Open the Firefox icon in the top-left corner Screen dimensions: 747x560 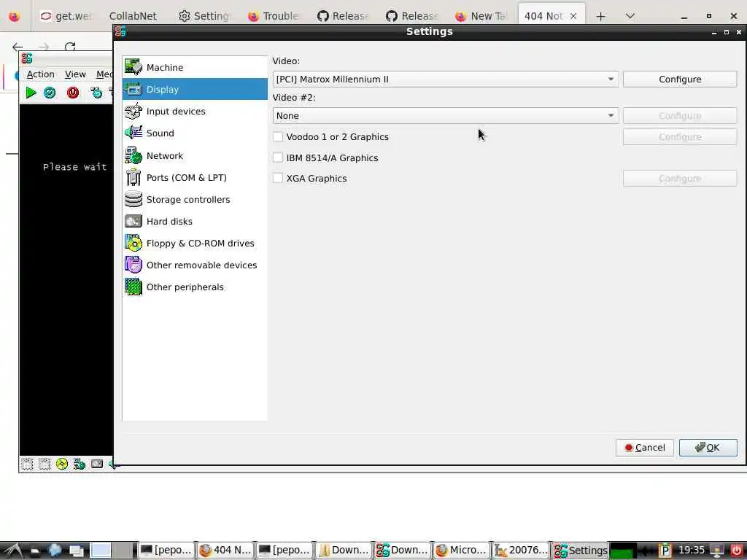click(15, 16)
